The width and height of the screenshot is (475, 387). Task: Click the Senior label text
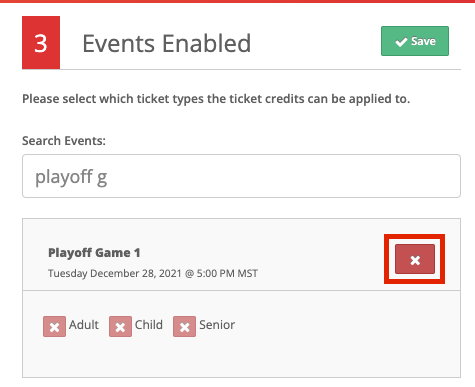pyautogui.click(x=217, y=325)
